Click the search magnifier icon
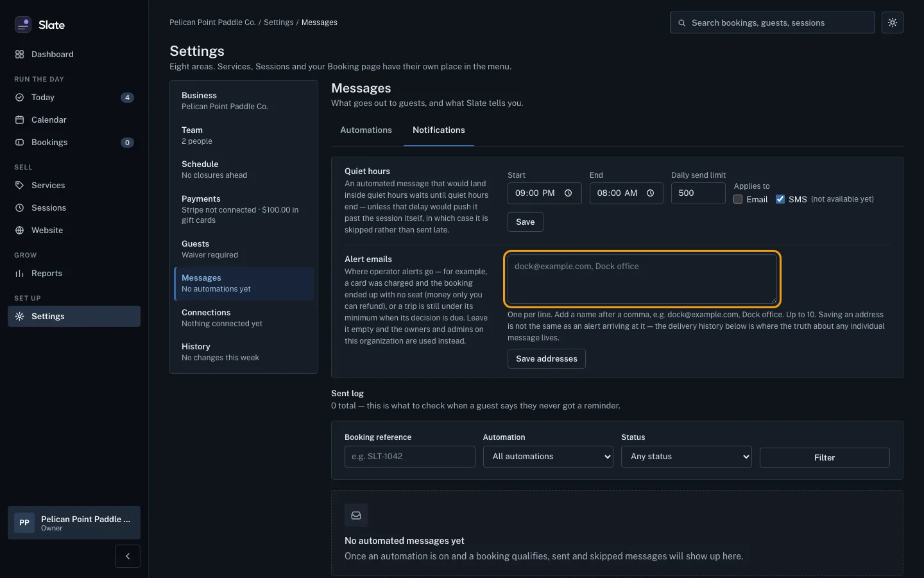This screenshot has height=578, width=924. 681,23
